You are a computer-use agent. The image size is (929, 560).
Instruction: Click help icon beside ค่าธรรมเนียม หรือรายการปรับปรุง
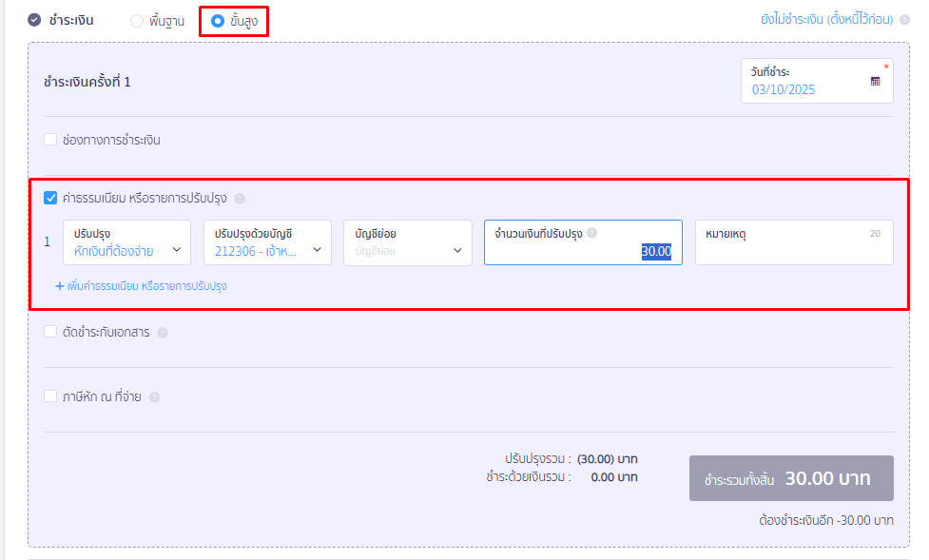point(240,199)
